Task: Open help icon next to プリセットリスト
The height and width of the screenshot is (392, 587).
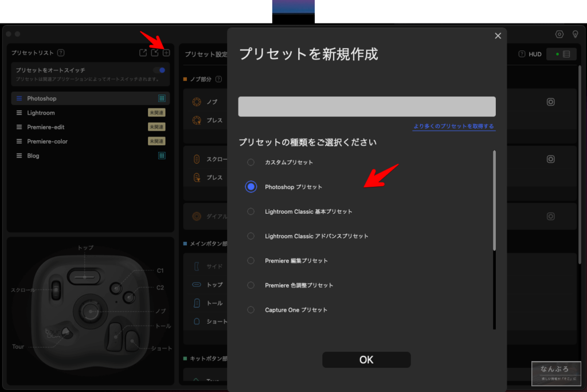Action: [x=61, y=53]
